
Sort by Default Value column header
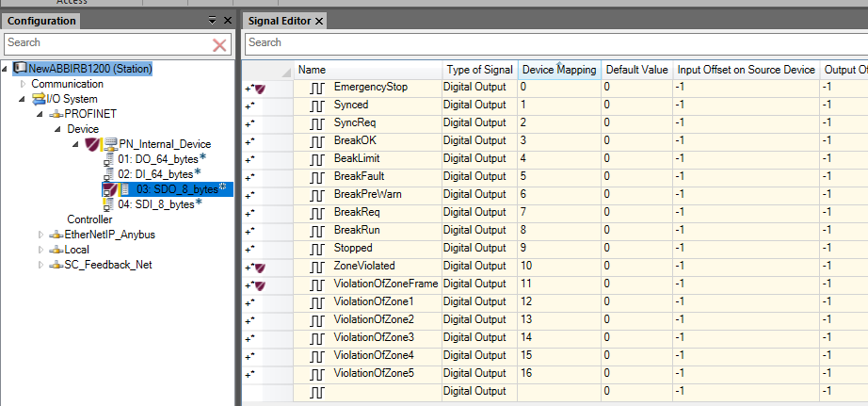tap(637, 70)
